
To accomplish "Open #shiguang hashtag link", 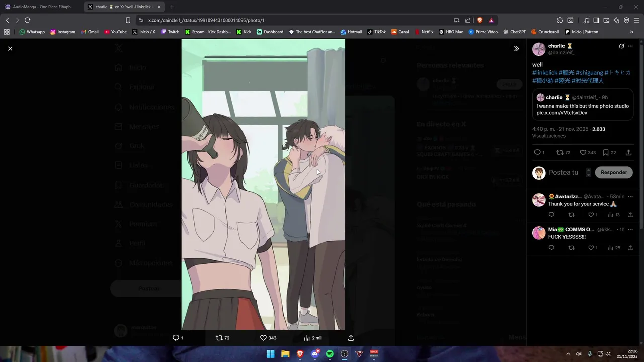I will tap(589, 73).
